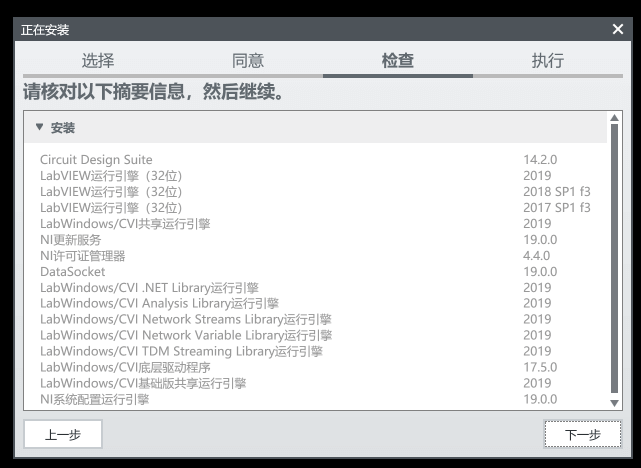
Task: Click version number 14.2.0
Action: (540, 159)
